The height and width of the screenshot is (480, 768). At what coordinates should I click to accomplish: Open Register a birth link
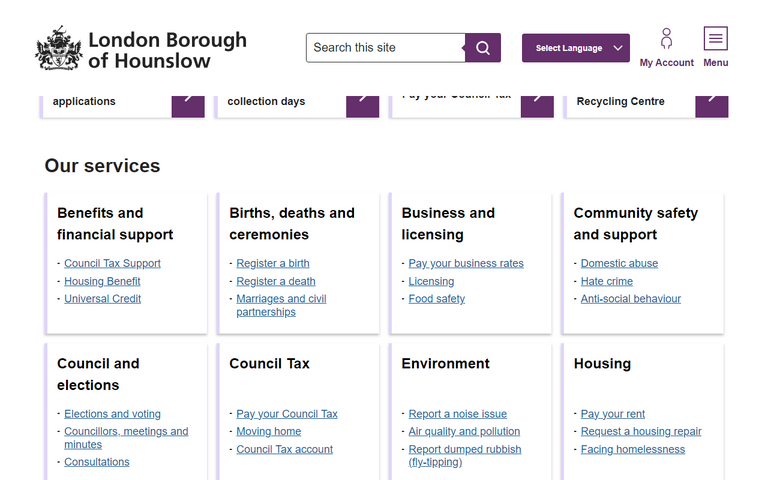point(273,264)
